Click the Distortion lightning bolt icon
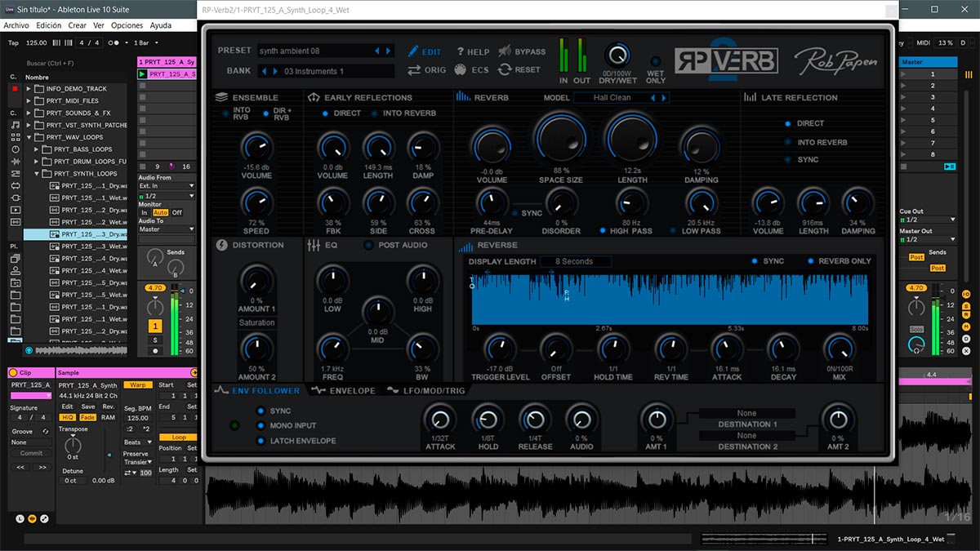980x551 pixels. [x=221, y=245]
